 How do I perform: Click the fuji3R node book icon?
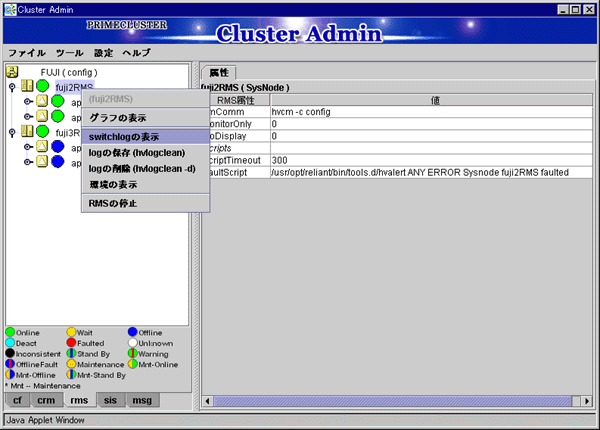(x=27, y=131)
